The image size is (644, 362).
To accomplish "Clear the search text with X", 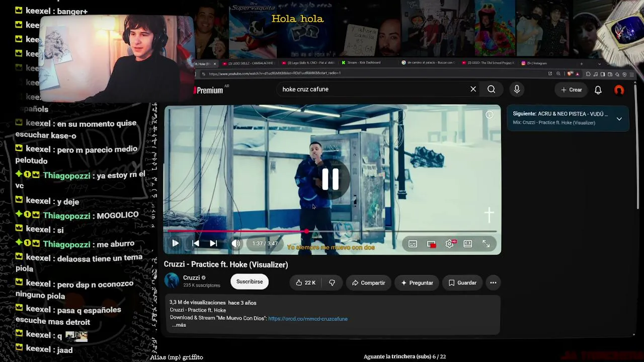I will point(473,89).
